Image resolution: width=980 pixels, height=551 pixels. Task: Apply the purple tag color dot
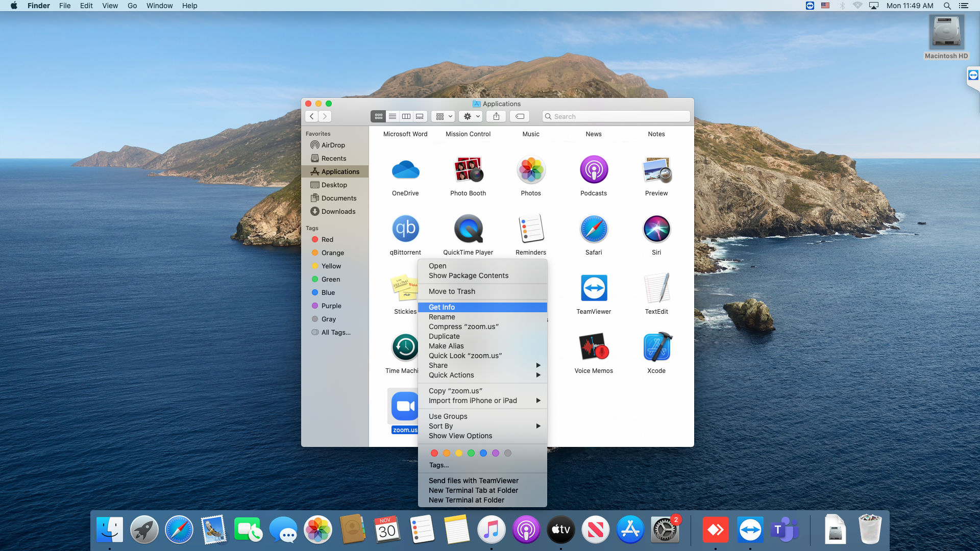click(x=496, y=453)
